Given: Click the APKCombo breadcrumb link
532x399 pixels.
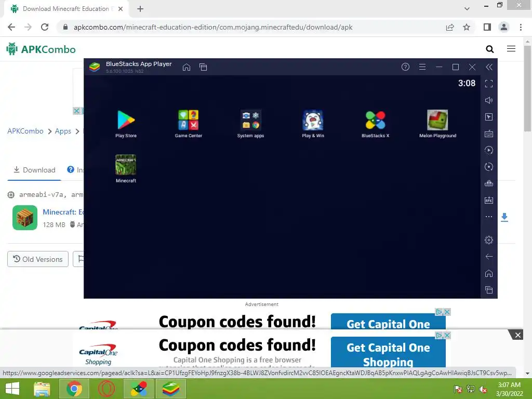Looking at the screenshot, I should [25, 131].
